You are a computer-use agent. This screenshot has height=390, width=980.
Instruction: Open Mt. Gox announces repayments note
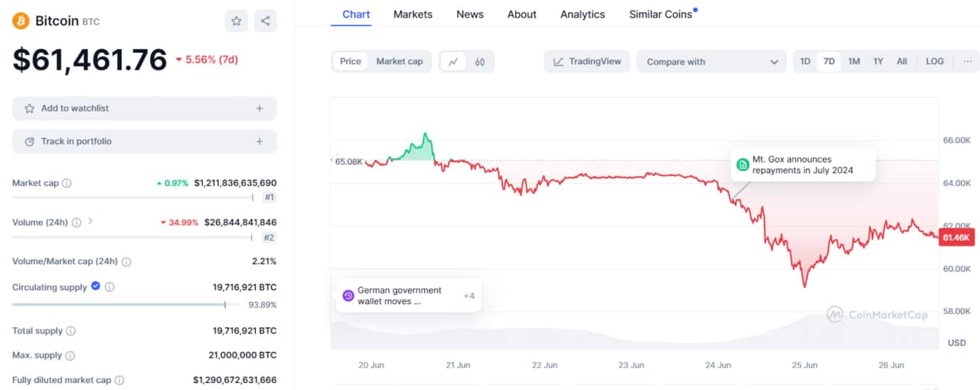click(802, 165)
